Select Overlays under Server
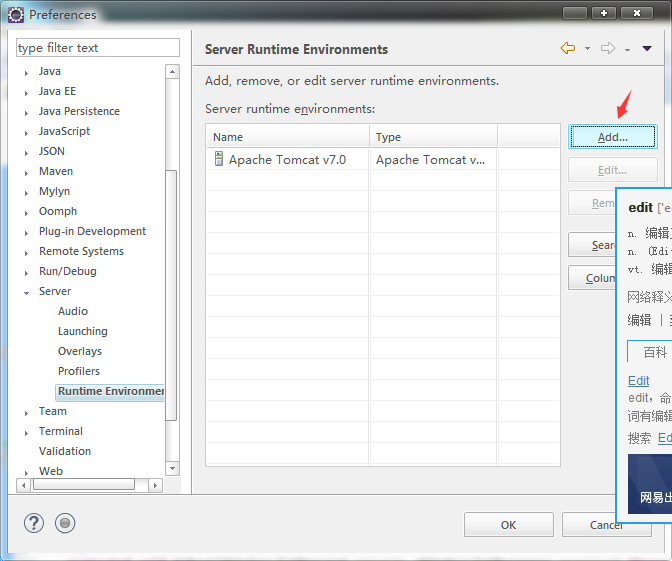The height and width of the screenshot is (561, 672). point(80,351)
